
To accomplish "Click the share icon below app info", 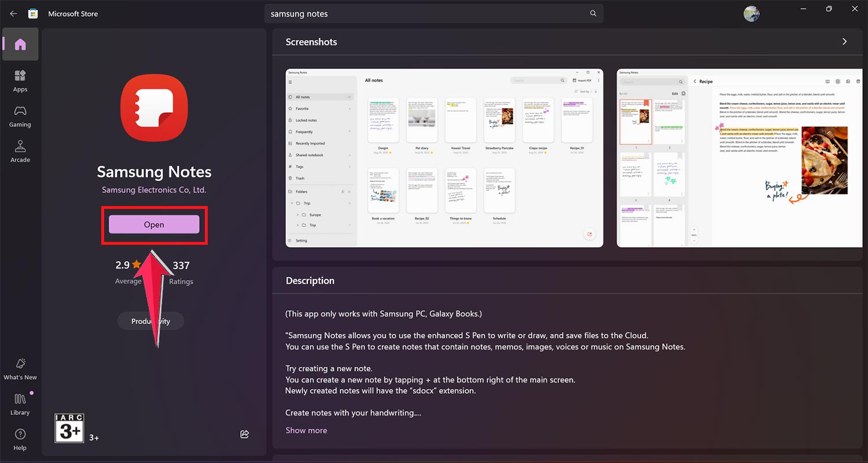I will [x=244, y=434].
